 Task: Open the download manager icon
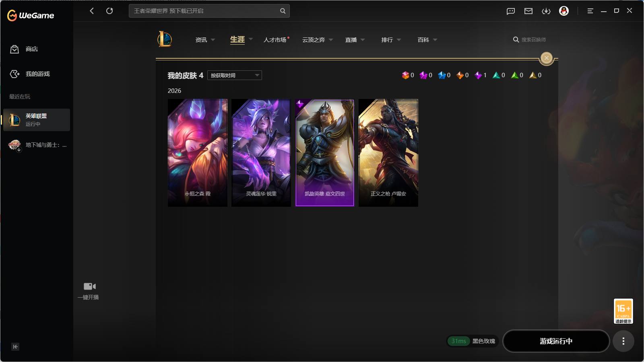546,11
